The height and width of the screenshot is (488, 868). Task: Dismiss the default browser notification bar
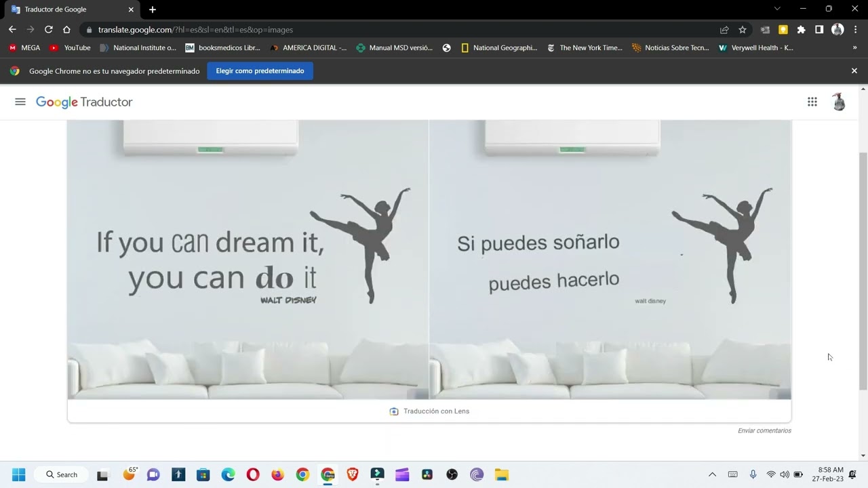pos(854,70)
